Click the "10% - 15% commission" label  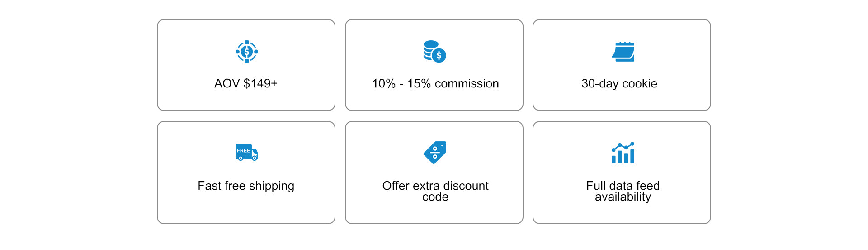coord(435,84)
